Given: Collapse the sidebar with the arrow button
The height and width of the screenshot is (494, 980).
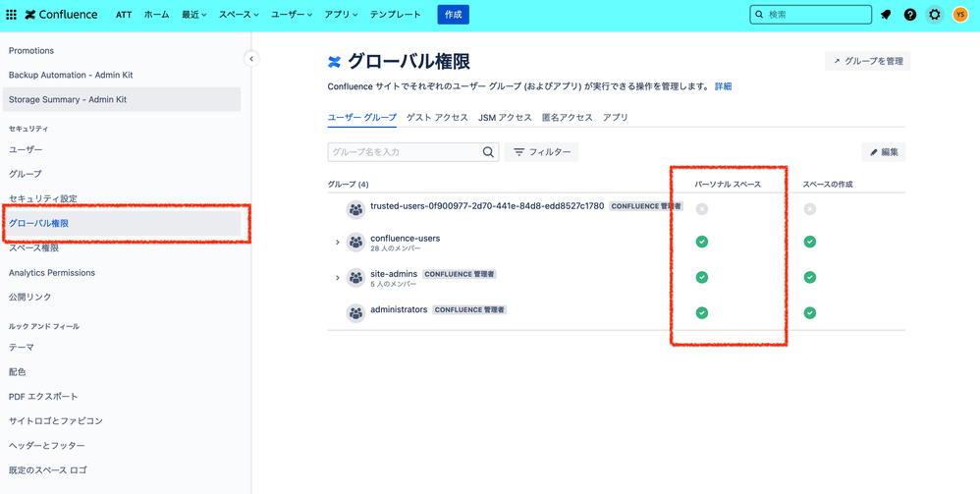Looking at the screenshot, I should click(251, 59).
